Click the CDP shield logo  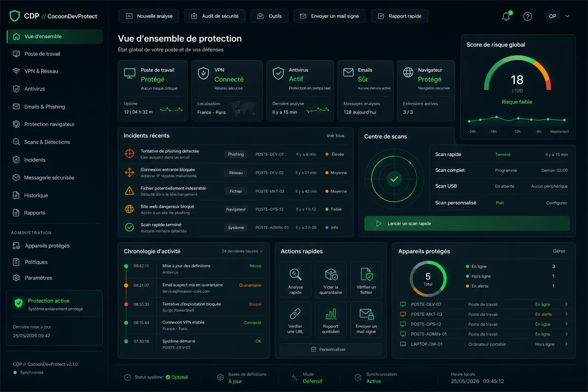tap(15, 16)
